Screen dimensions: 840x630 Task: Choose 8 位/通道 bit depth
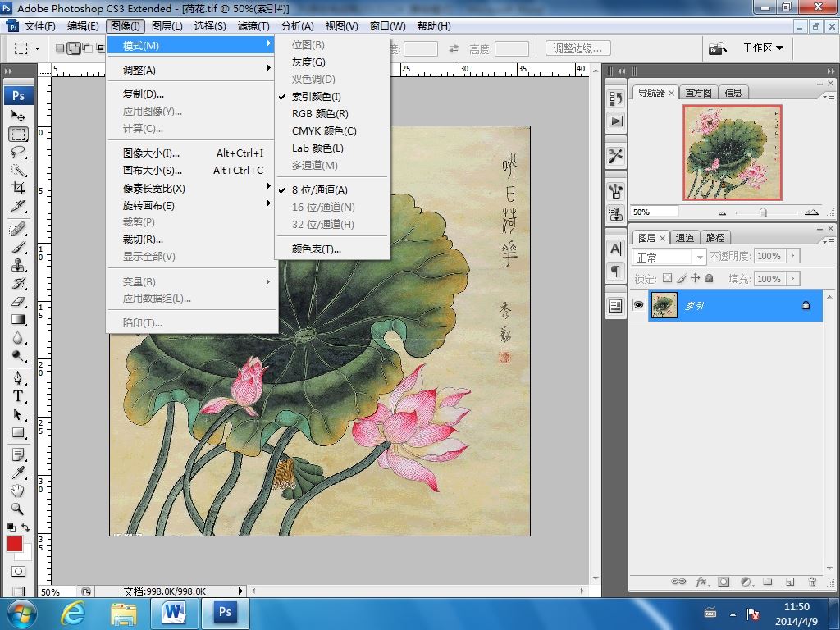332,189
